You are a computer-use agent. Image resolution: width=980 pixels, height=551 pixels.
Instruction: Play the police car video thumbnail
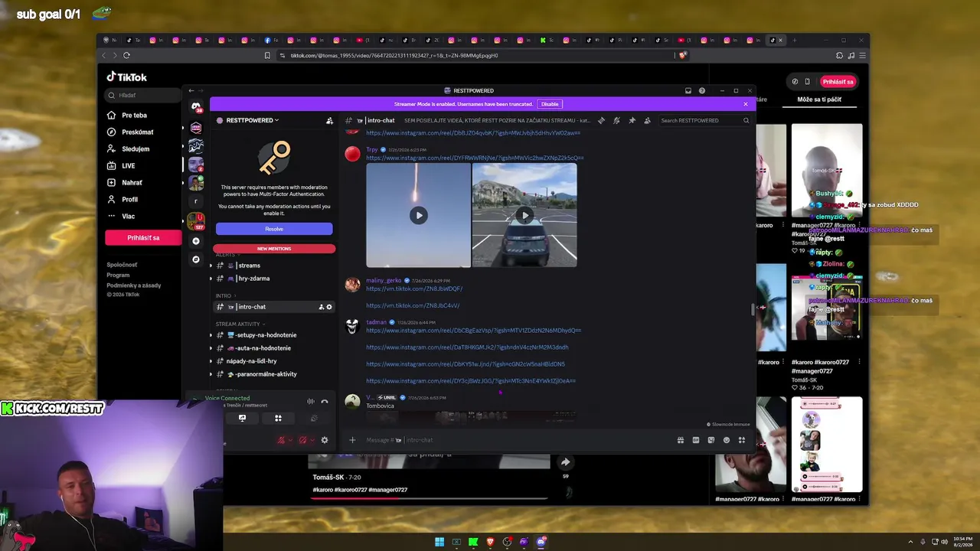[x=524, y=215]
